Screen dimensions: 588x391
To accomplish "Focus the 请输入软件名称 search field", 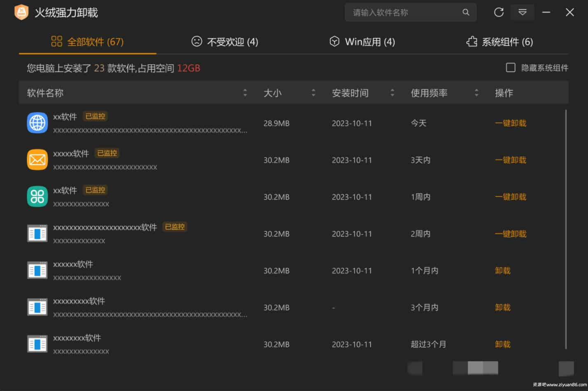I will coord(404,12).
